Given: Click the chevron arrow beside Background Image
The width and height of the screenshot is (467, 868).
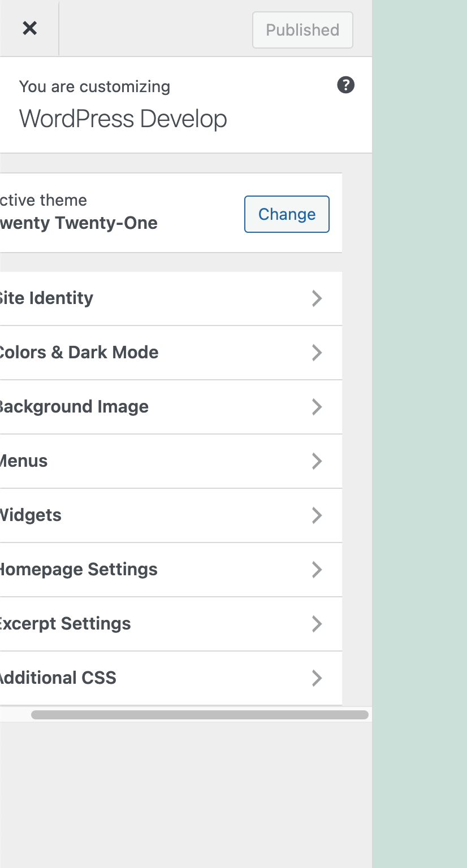Looking at the screenshot, I should coord(317,407).
